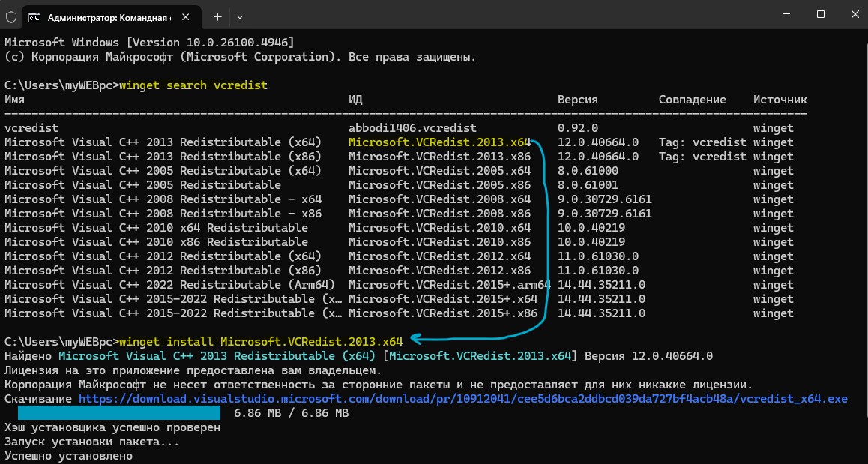Image resolution: width=868 pixels, height=464 pixels.
Task: Expand the new tab profile dropdown
Action: [240, 17]
